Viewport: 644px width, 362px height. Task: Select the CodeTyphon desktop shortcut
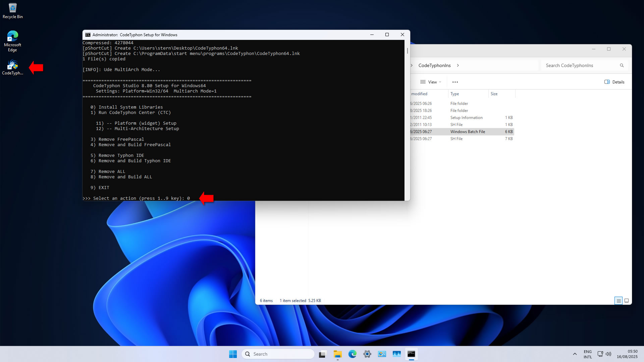[x=12, y=67]
